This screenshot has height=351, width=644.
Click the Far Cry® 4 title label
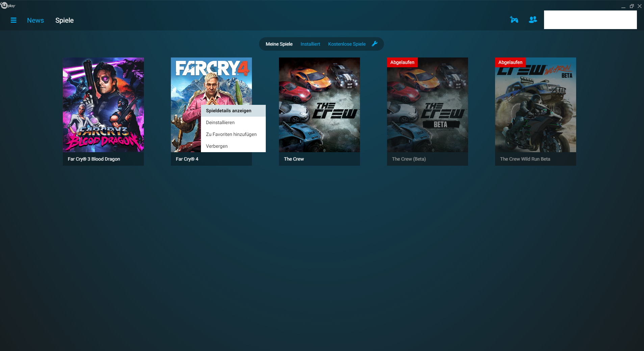(x=187, y=159)
